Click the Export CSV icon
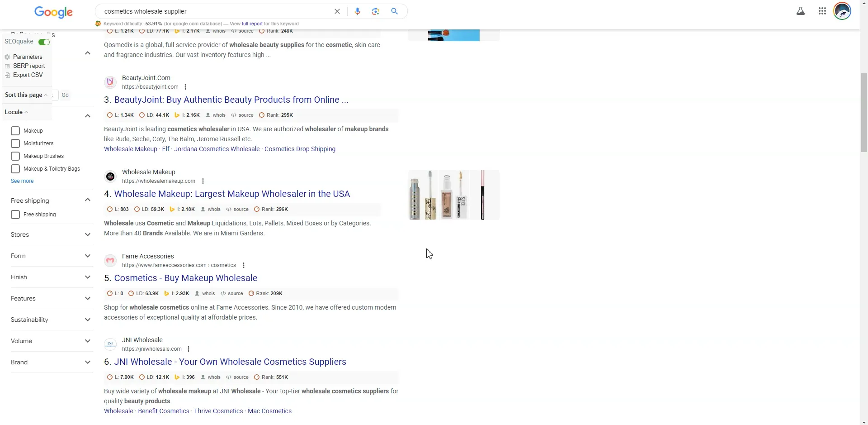Image resolution: width=868 pixels, height=425 pixels. click(7, 75)
